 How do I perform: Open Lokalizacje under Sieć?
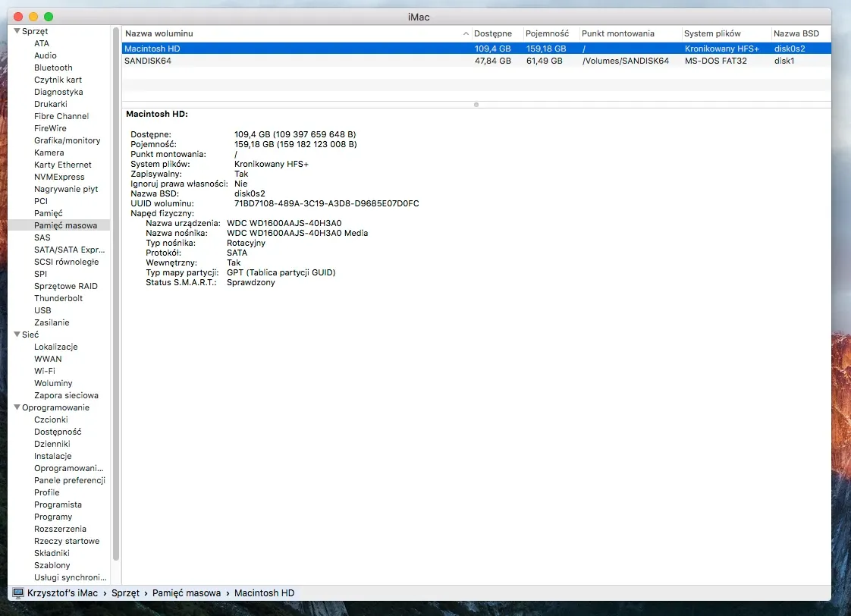[56, 347]
